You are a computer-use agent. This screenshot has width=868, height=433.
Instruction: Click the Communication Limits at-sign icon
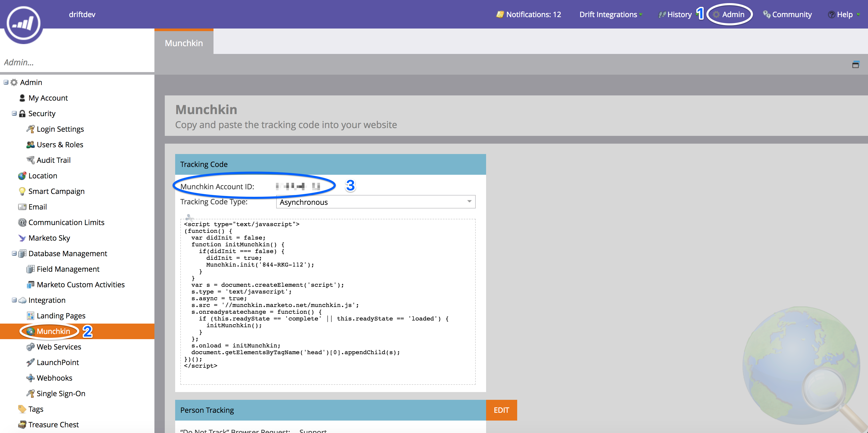(x=22, y=222)
